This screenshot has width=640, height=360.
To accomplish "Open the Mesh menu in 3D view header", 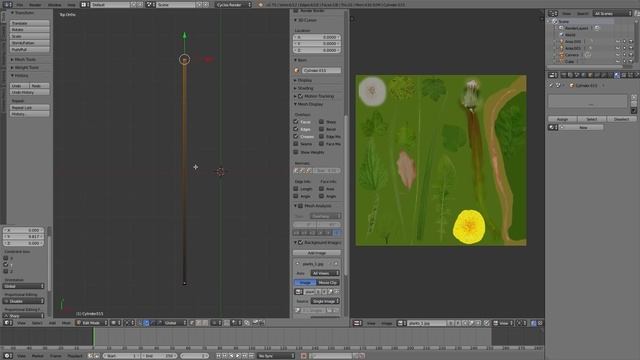I will point(66,323).
